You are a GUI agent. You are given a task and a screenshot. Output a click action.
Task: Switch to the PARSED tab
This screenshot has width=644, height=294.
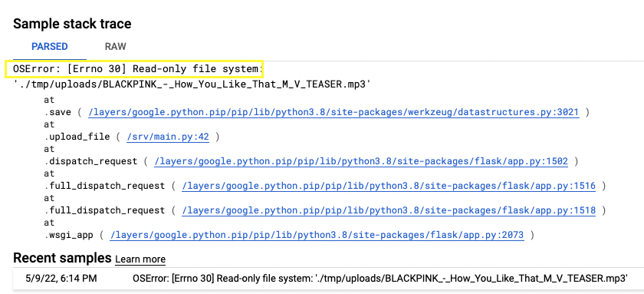[50, 47]
